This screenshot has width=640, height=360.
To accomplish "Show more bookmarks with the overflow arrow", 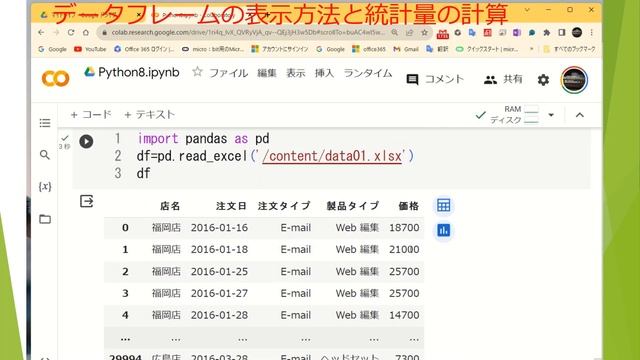I will tap(531, 49).
